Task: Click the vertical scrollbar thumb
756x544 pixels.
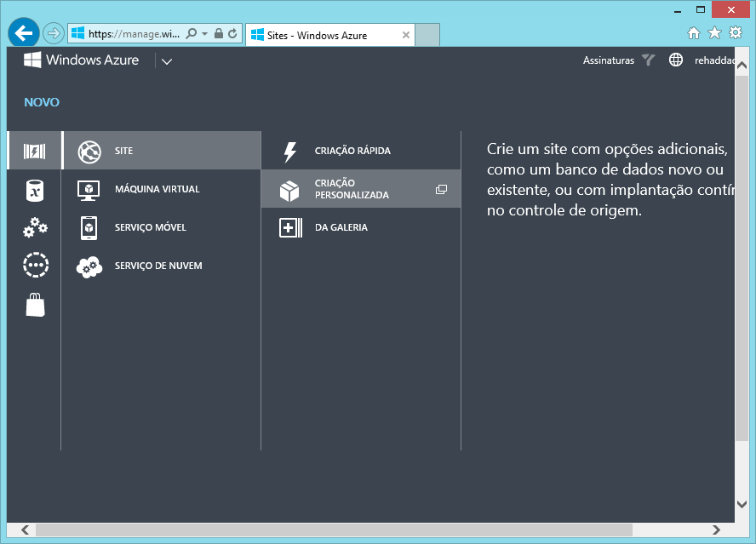Action: pyautogui.click(x=742, y=259)
